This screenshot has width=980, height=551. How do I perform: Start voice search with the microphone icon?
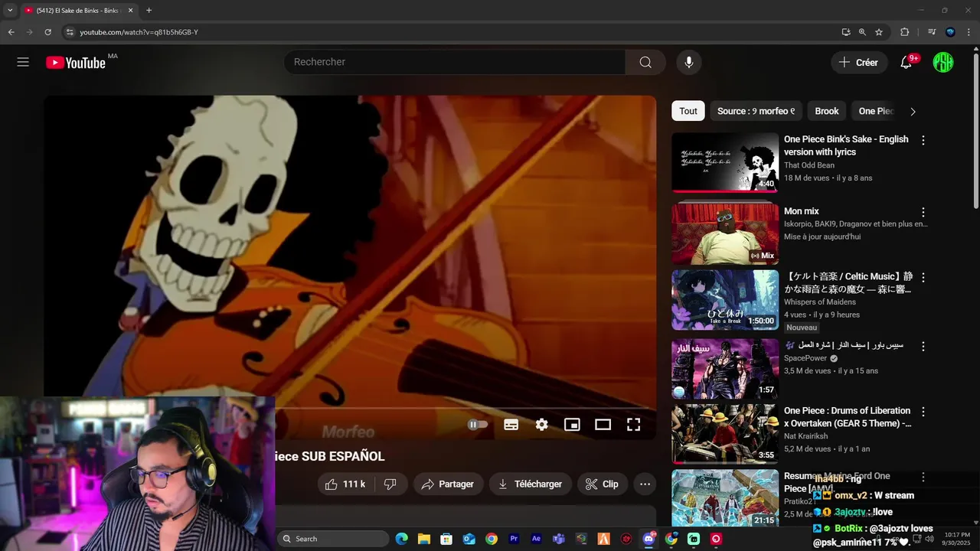[x=688, y=62]
